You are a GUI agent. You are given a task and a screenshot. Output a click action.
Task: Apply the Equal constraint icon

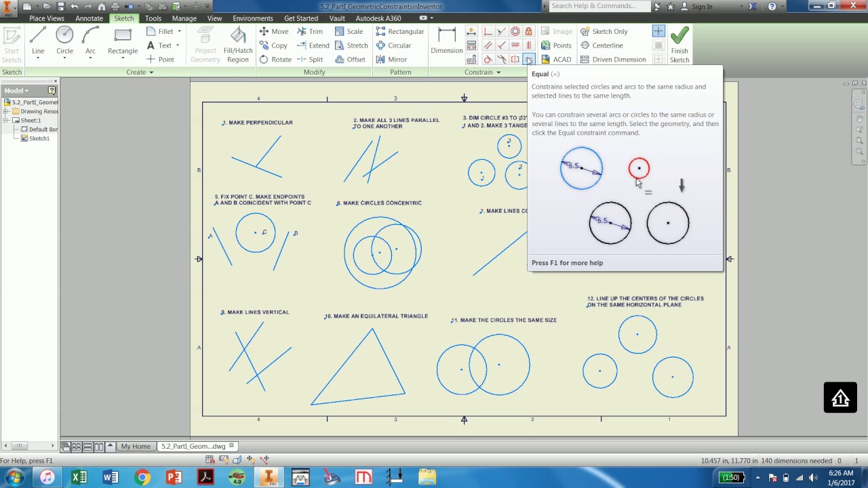click(x=528, y=59)
